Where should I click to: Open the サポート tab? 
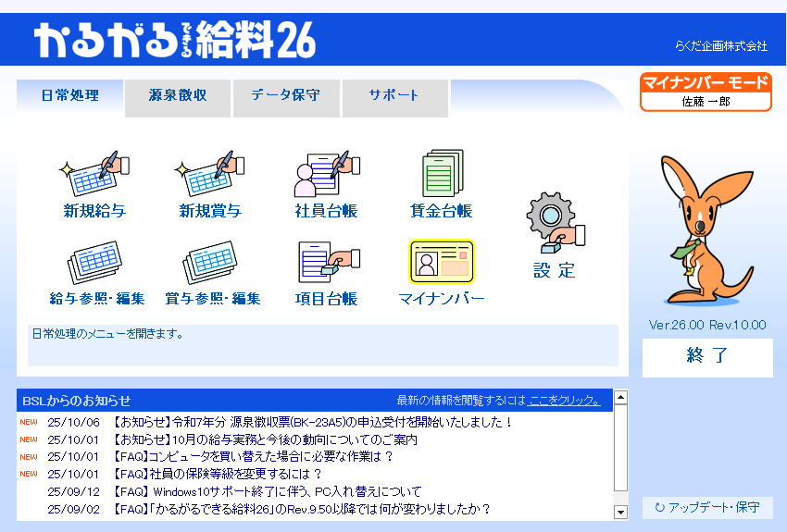pos(394,96)
